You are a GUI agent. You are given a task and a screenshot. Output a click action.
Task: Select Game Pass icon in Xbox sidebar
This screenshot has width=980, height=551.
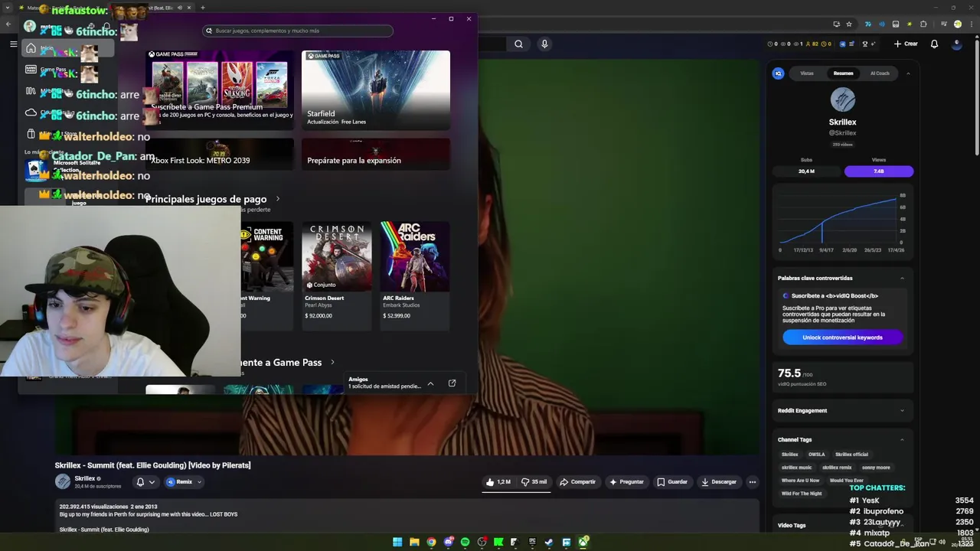point(31,70)
